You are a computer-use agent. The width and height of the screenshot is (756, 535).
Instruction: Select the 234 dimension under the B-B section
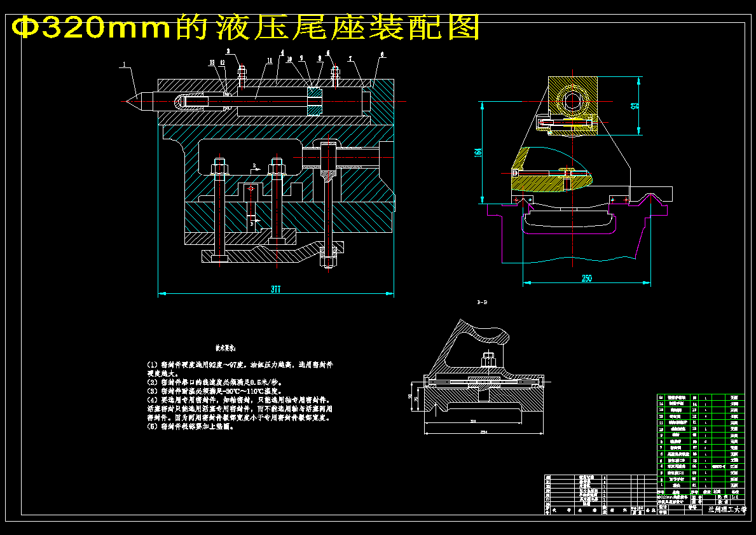pyautogui.click(x=484, y=432)
